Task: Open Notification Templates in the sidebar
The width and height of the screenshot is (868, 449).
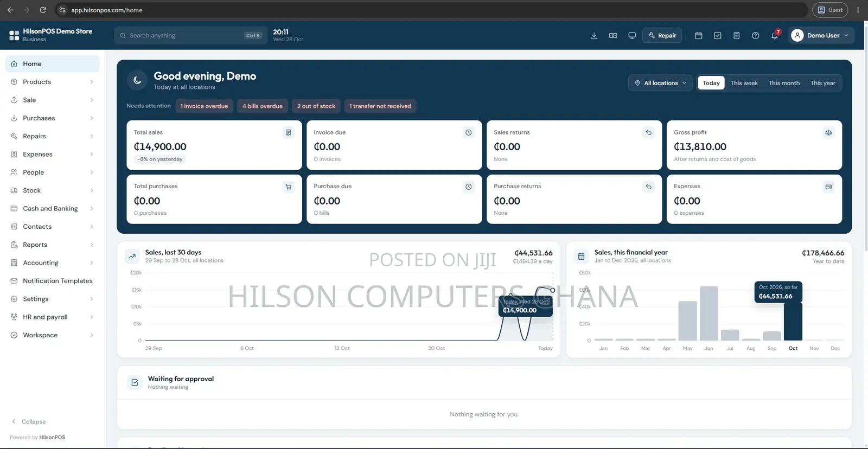Action: click(x=53, y=281)
